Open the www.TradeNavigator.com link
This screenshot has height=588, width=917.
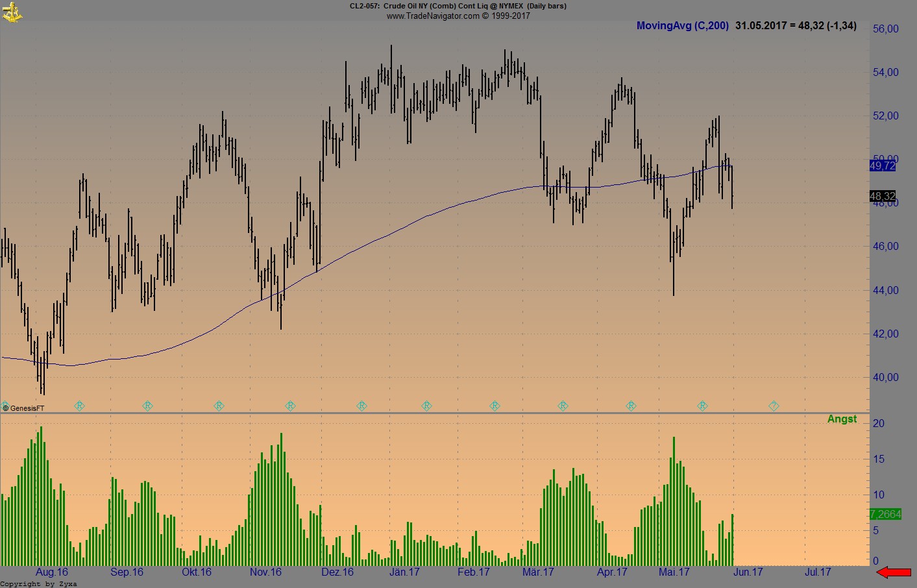[x=434, y=16]
